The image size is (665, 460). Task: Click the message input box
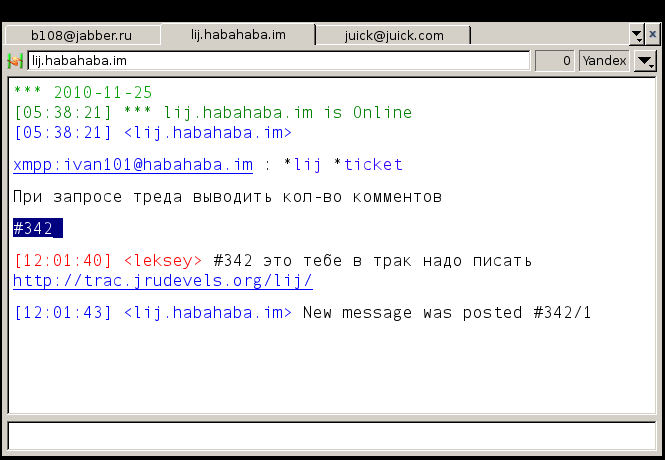coord(332,436)
